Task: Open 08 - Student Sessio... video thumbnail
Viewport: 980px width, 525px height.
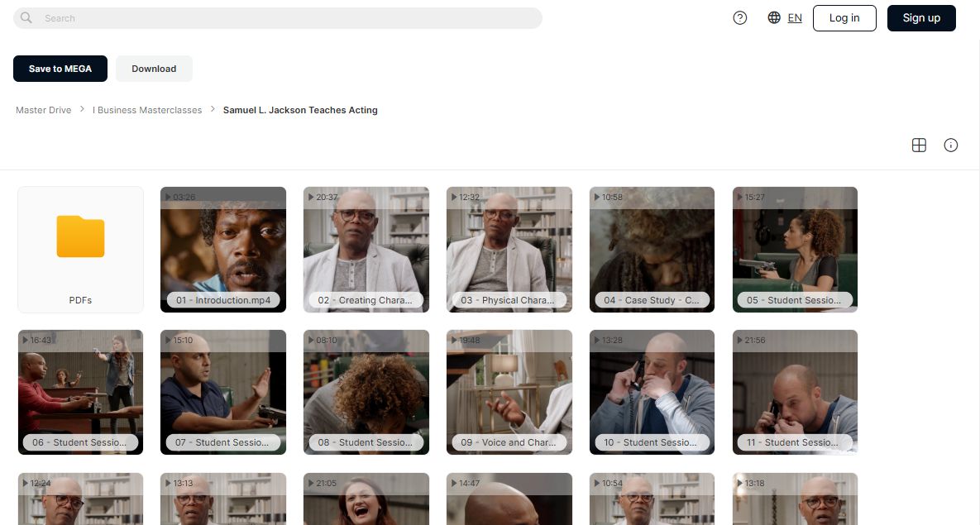Action: click(366, 392)
